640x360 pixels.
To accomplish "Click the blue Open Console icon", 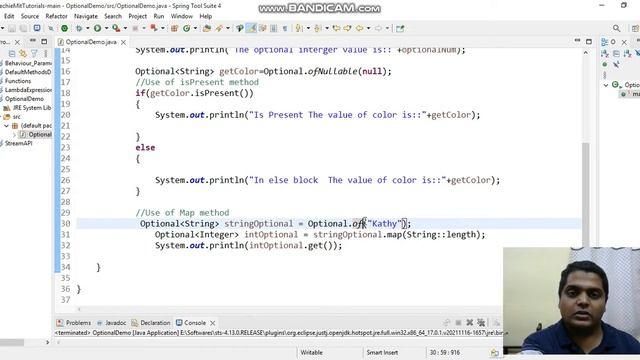I will (x=37, y=28).
